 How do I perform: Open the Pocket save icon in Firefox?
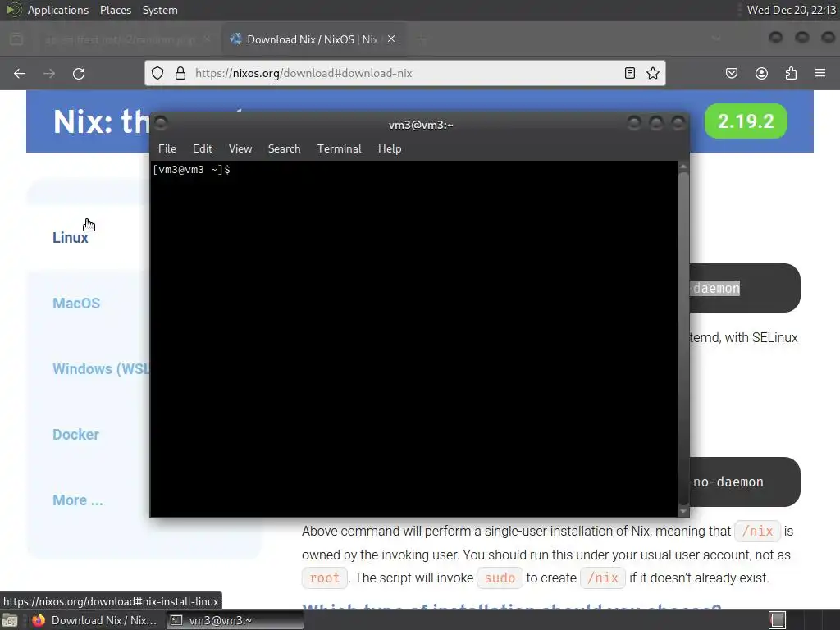(x=732, y=73)
